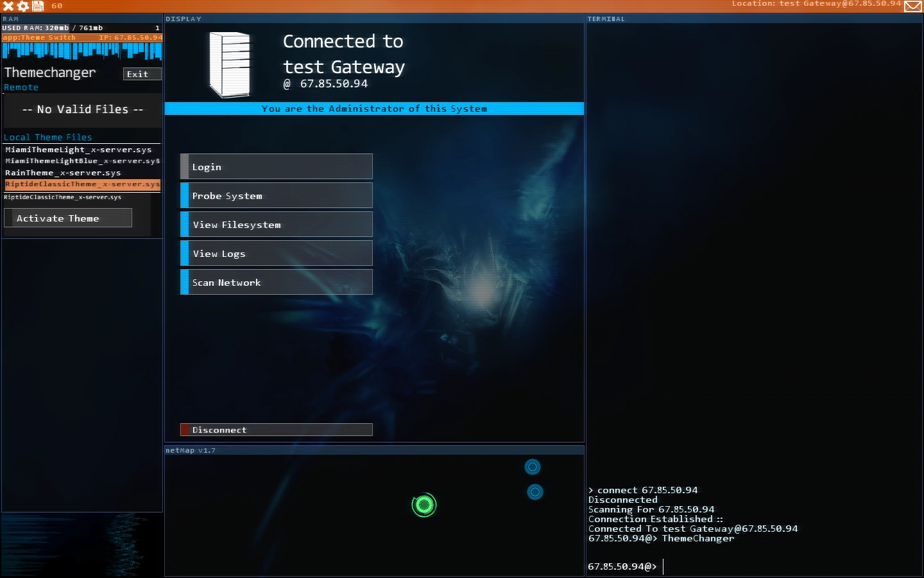This screenshot has width=924, height=578.
Task: Click the X exit icon in top bar
Action: [8, 6]
